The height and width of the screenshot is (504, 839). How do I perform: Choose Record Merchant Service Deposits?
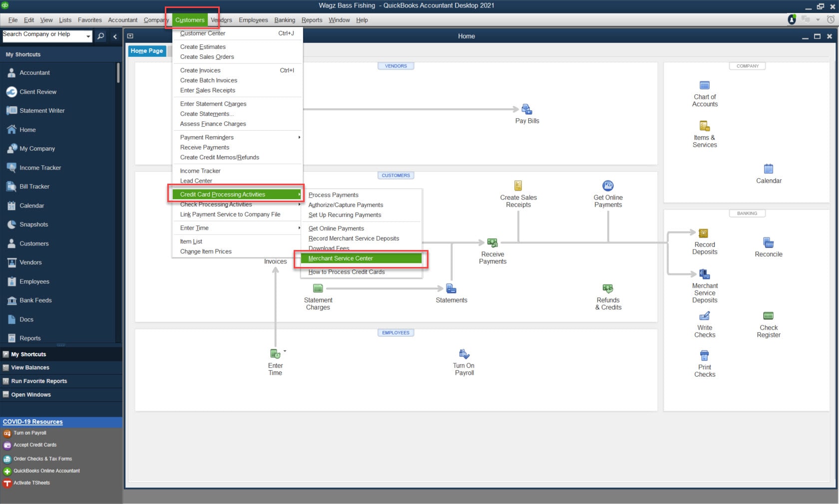(362, 239)
